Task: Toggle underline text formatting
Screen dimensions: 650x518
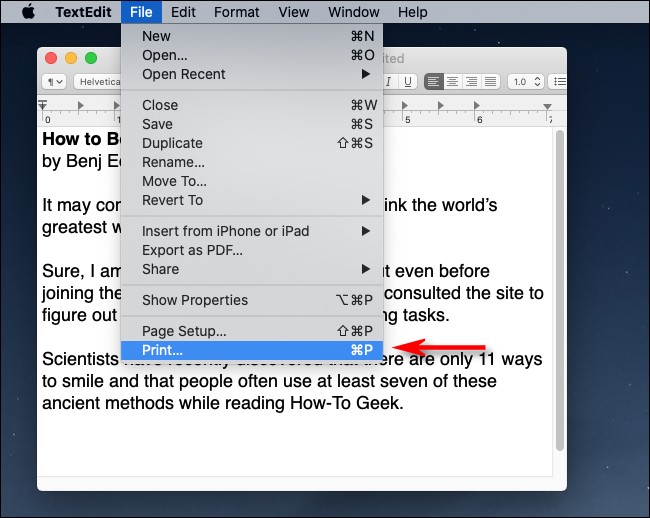Action: coord(406,82)
